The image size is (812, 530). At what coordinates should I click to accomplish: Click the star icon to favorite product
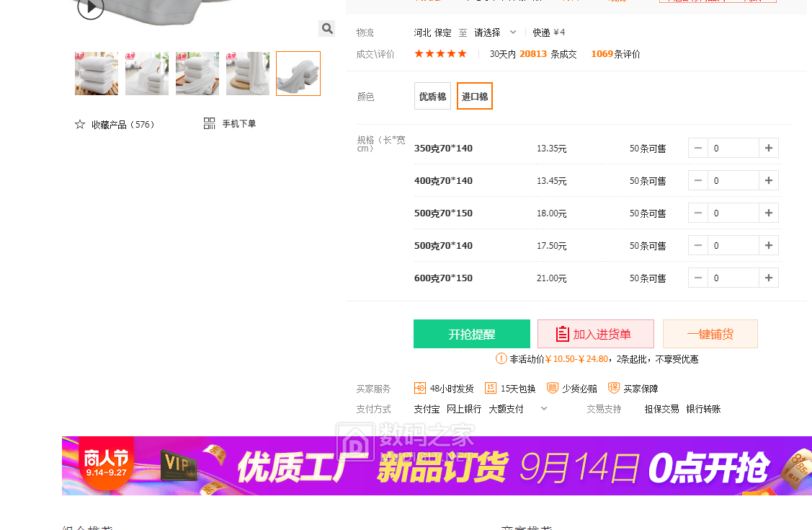(80, 124)
